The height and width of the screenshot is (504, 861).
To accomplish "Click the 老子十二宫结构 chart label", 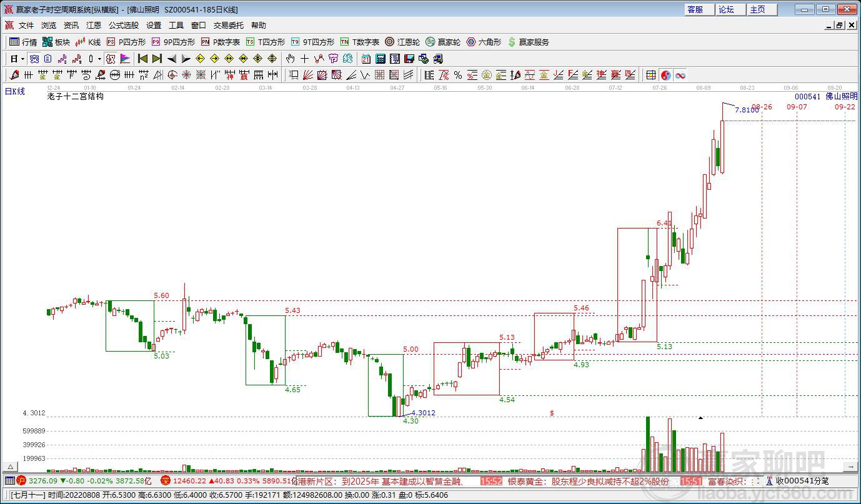I will pos(75,97).
